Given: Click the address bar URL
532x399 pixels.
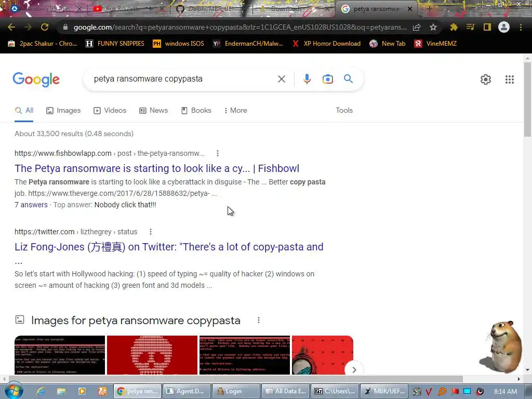Looking at the screenshot, I should coord(240,27).
